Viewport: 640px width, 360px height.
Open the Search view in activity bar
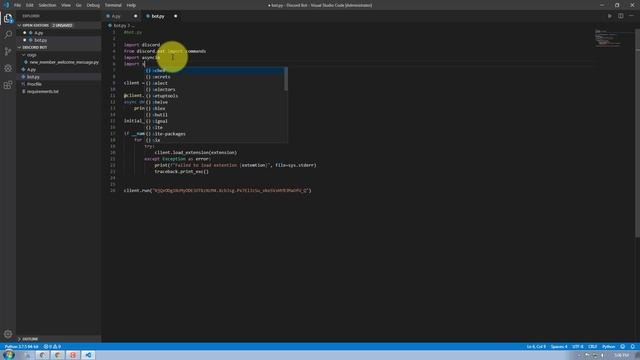[8, 35]
